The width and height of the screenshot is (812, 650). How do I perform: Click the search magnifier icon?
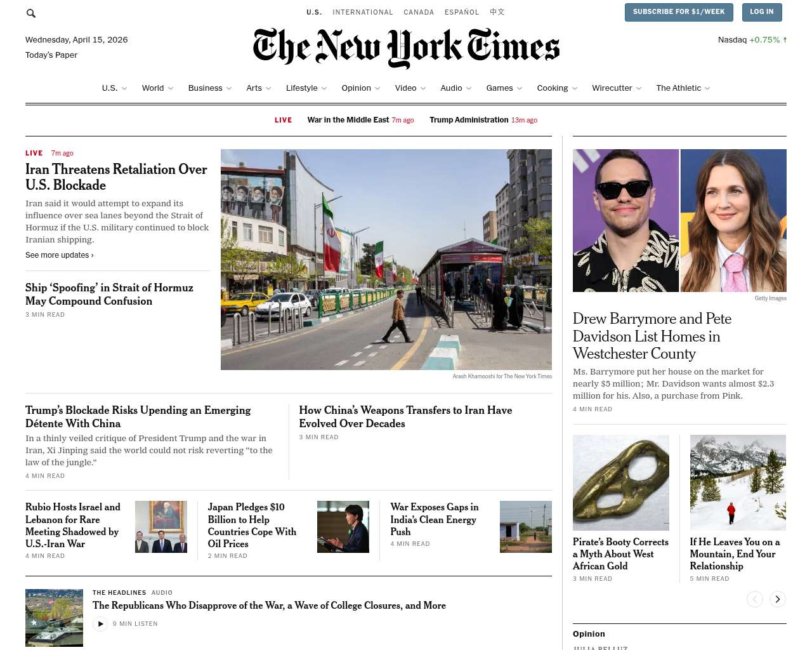click(31, 13)
